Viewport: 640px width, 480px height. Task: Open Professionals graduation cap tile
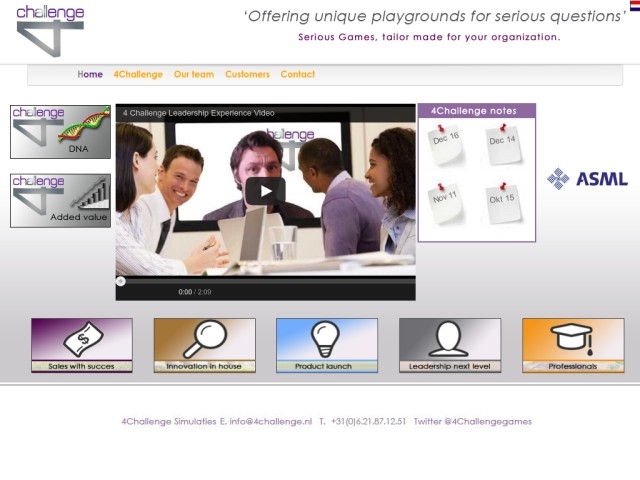pos(572,345)
